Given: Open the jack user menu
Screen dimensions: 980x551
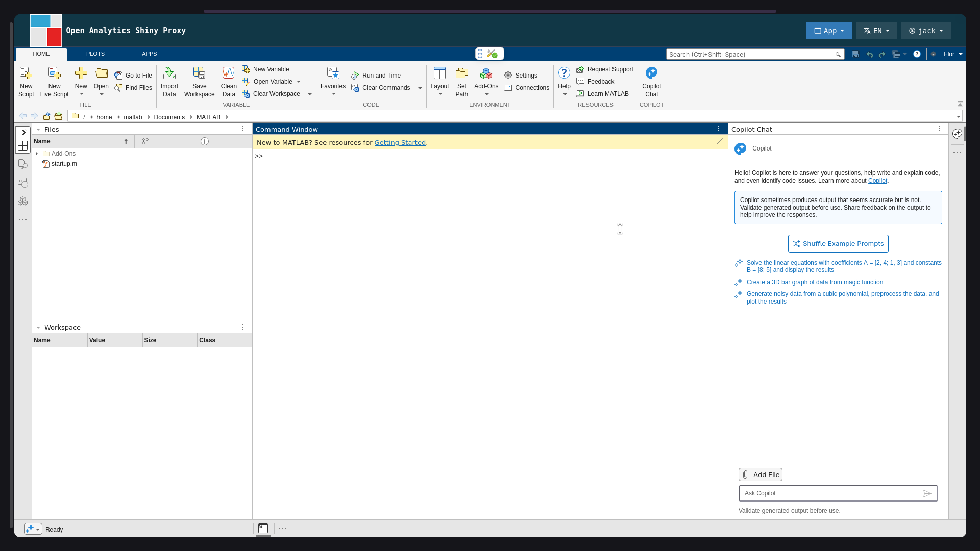Looking at the screenshot, I should pos(926,31).
